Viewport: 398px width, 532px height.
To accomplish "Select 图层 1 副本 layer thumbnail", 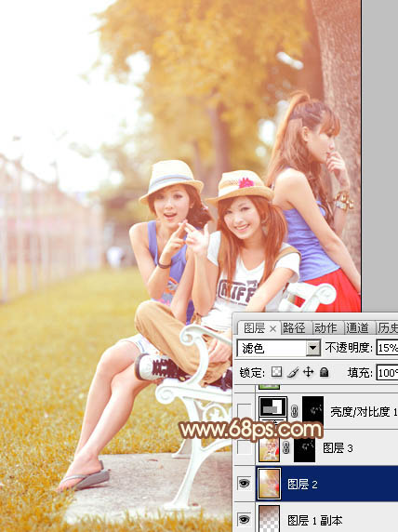I will tap(269, 518).
